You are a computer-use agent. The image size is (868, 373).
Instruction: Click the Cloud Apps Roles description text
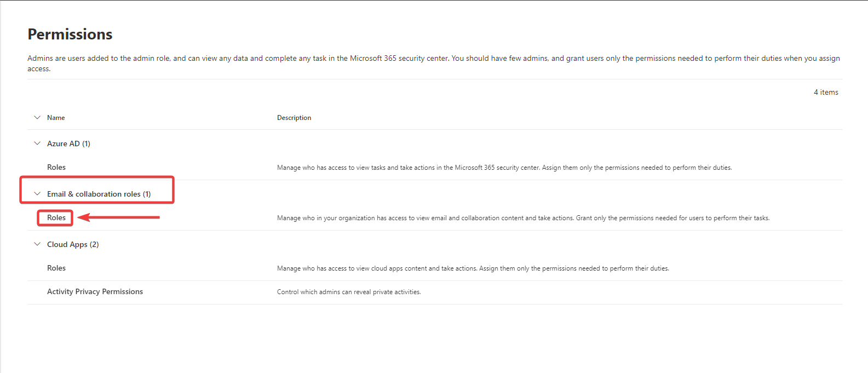473,268
